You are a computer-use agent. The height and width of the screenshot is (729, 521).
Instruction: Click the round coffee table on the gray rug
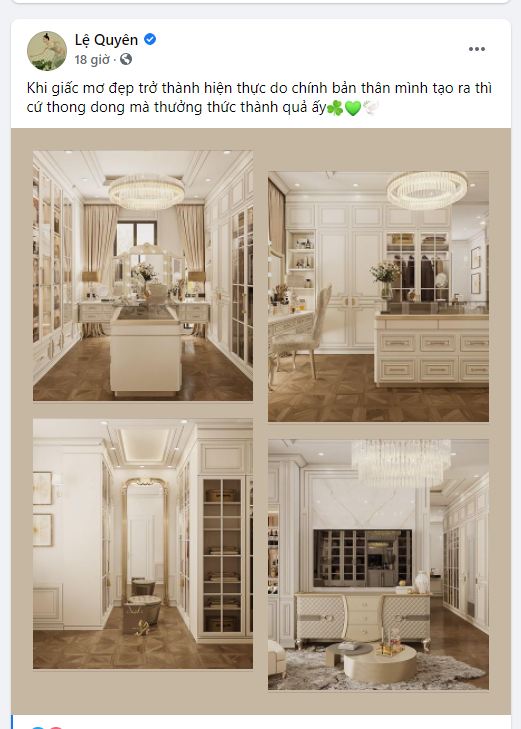pos(382,664)
